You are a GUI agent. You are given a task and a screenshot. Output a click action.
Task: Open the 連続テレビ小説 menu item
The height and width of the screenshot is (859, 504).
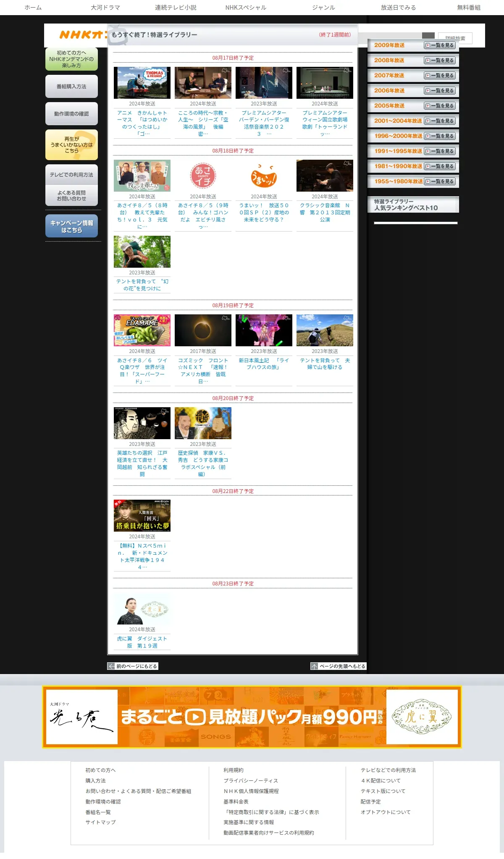(x=176, y=8)
